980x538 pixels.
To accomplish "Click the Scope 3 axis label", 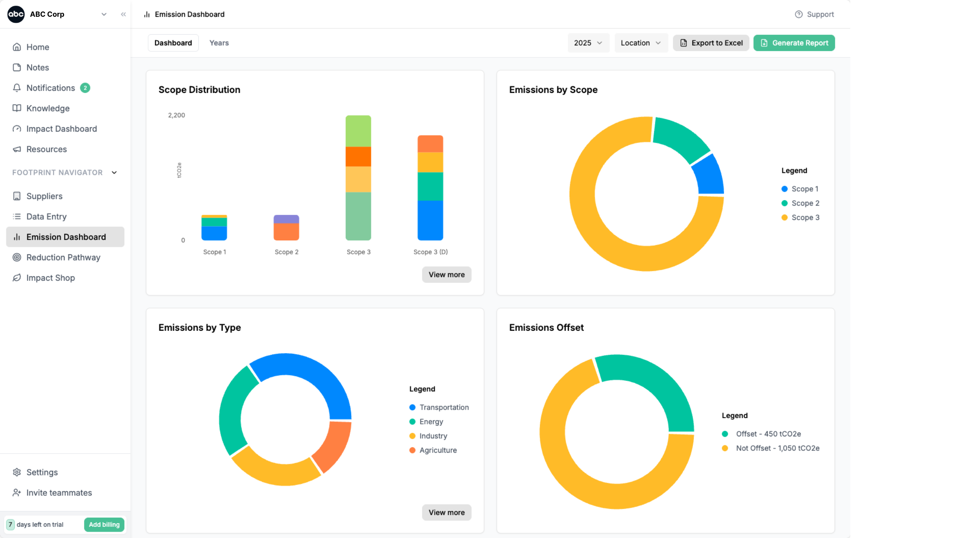I will point(358,252).
